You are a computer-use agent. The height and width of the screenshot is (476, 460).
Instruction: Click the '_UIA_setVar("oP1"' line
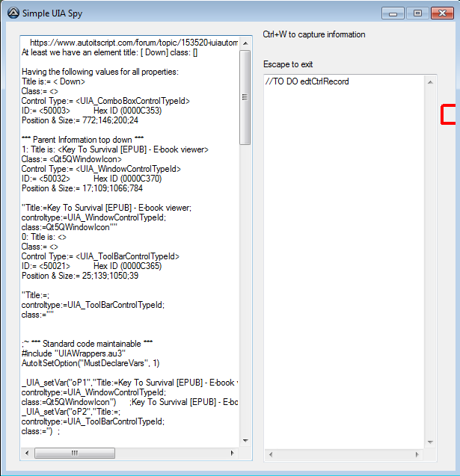(129, 383)
